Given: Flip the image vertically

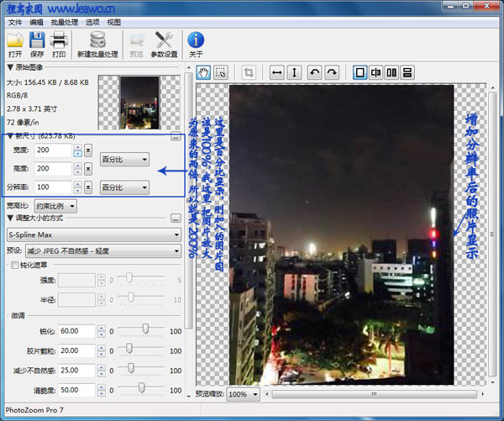Looking at the screenshot, I should pos(294,72).
